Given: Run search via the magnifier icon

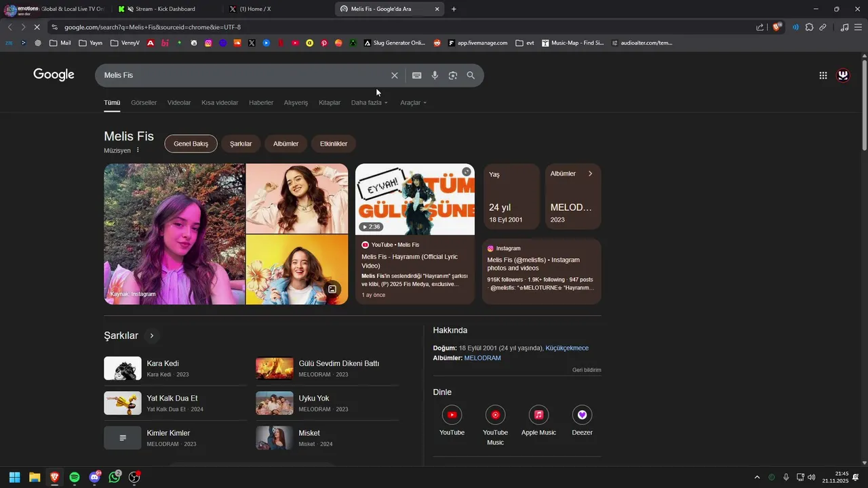Looking at the screenshot, I should pos(471,75).
